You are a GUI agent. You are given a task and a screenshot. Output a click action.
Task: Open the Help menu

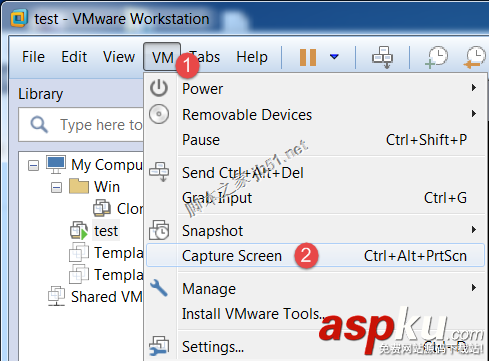coord(252,57)
